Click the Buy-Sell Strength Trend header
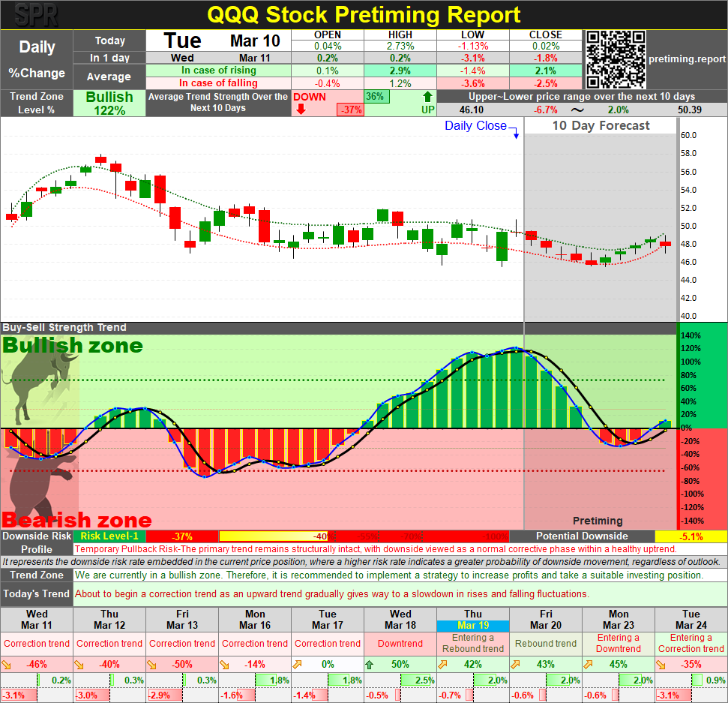Viewport: 728px width, 703px height. coord(64,328)
